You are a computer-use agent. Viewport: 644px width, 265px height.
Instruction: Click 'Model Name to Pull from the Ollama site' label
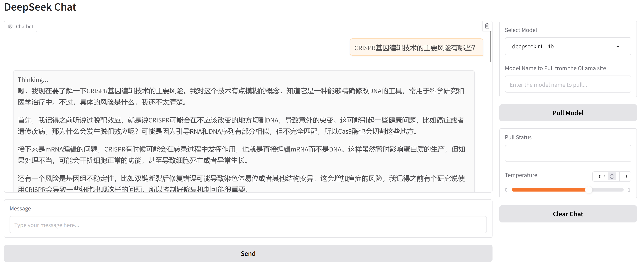[555, 68]
